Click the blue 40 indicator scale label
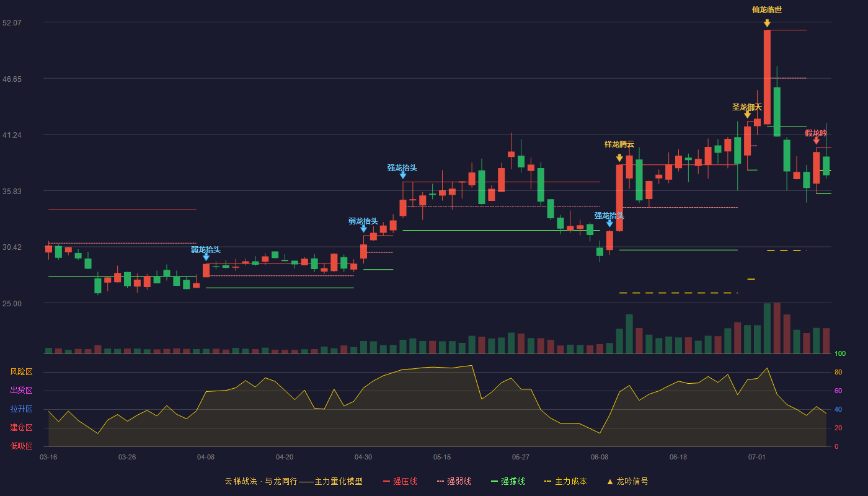The height and width of the screenshot is (496, 868). click(838, 409)
